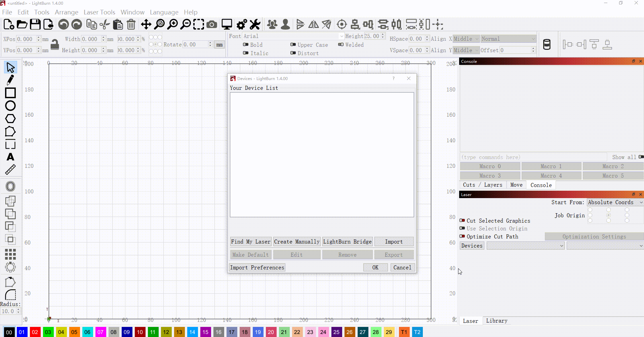Screen dimensions: 644x337
Task: Open the File menu
Action: point(7,12)
